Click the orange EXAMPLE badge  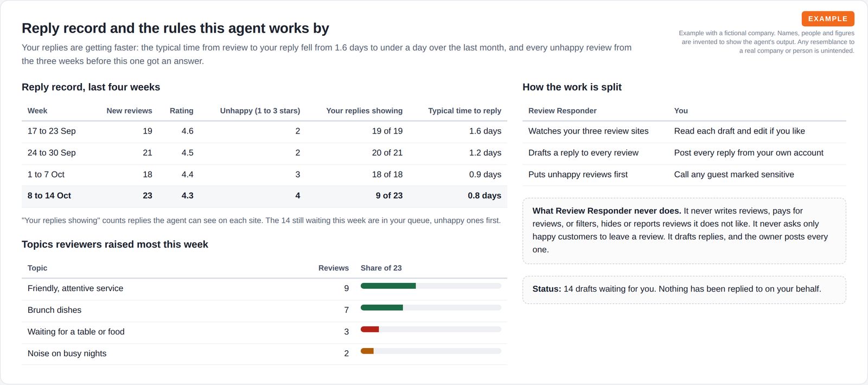pyautogui.click(x=828, y=18)
